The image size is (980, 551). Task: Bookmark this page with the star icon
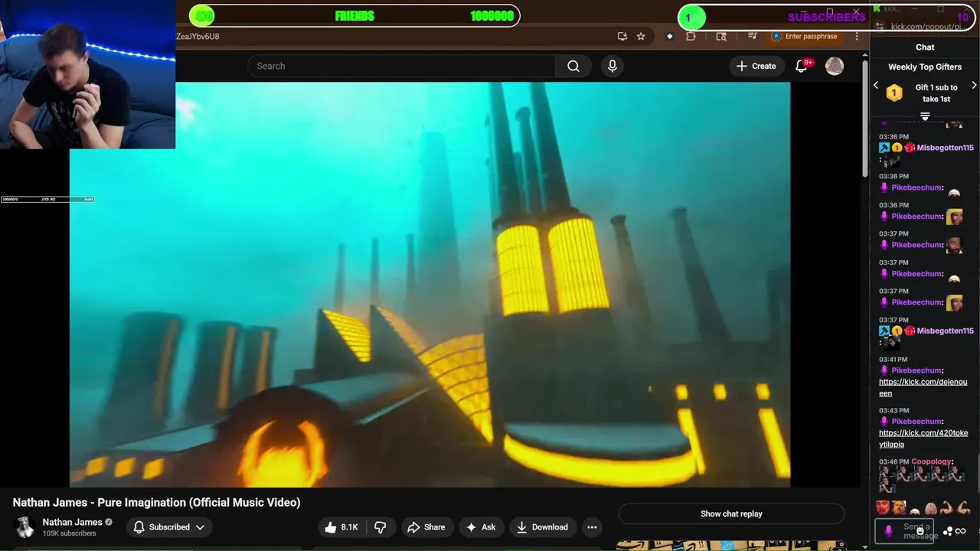click(641, 36)
